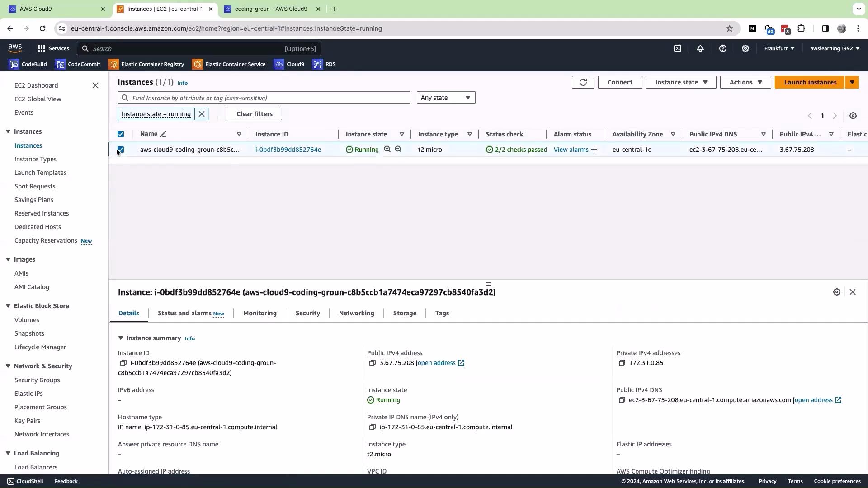Click the edit pencil next to Name column

coord(163,134)
